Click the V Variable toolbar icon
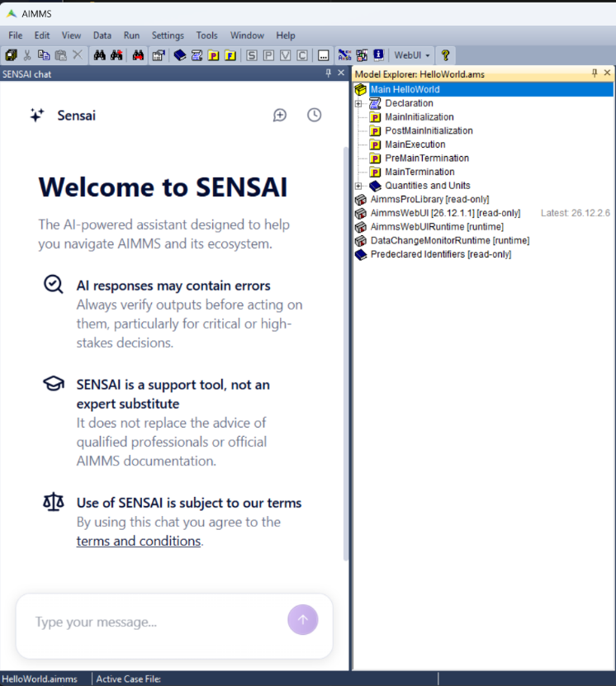Image resolution: width=616 pixels, height=686 pixels. [x=285, y=55]
